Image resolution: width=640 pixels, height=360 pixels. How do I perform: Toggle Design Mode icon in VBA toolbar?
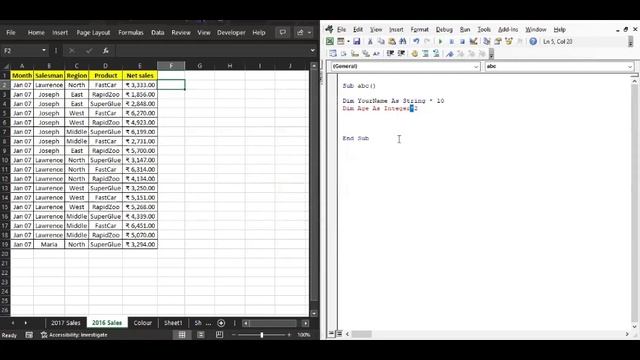(473, 41)
